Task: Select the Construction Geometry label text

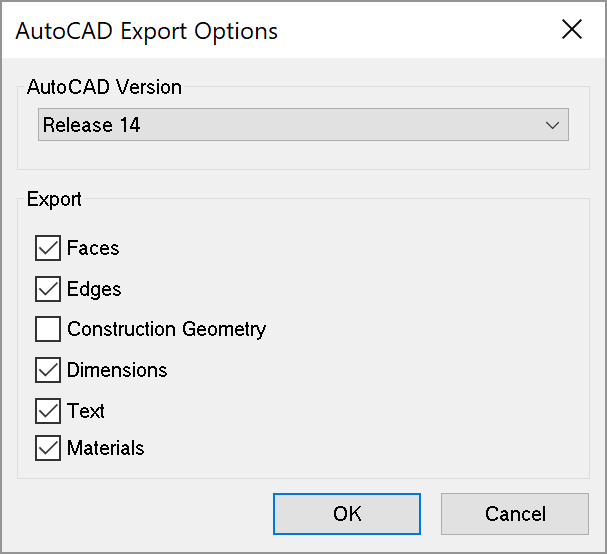Action: click(166, 329)
